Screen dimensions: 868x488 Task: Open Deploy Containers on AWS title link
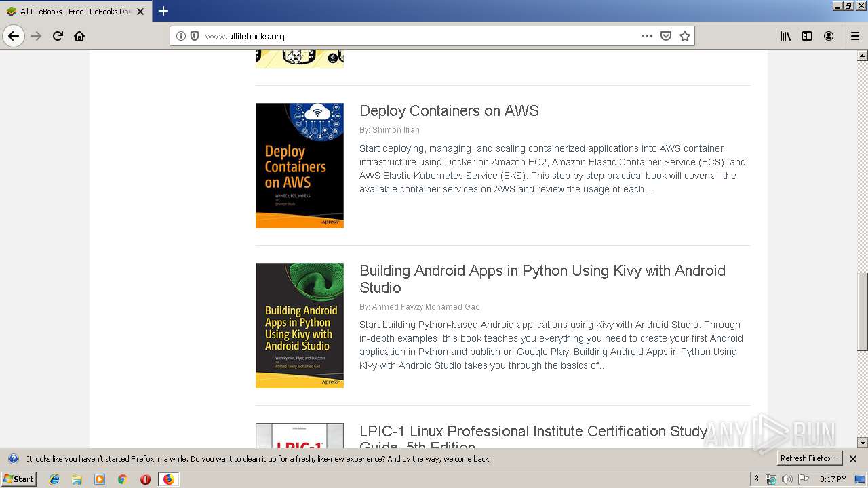click(449, 111)
